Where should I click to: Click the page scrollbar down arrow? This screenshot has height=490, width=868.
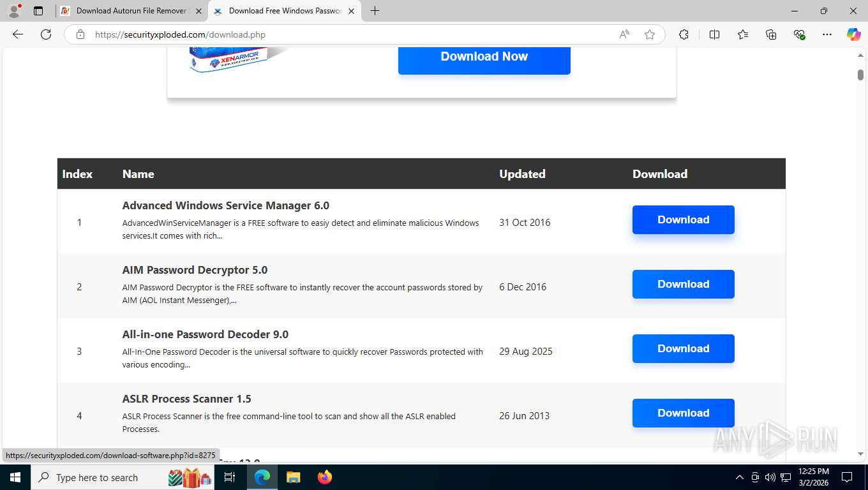(x=860, y=454)
